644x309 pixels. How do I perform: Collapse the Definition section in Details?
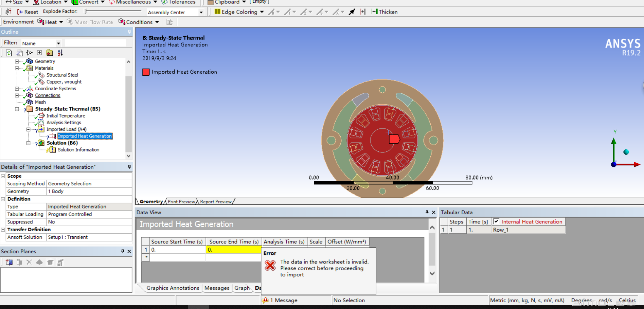point(3,199)
